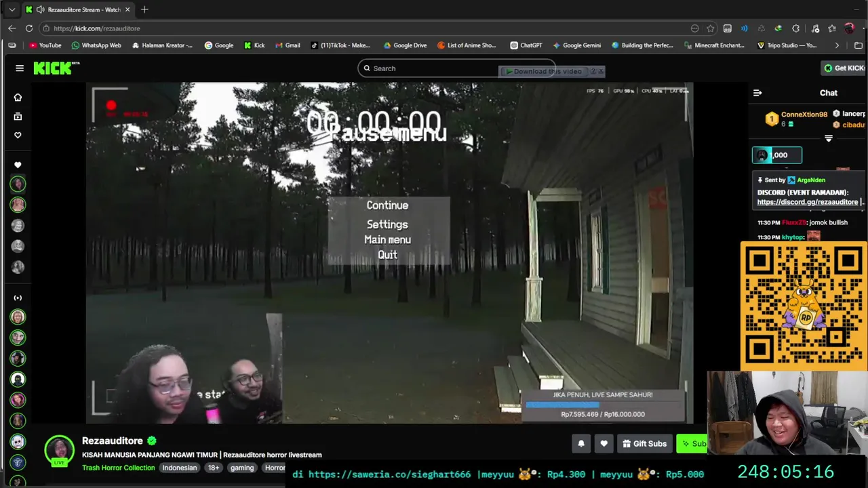Click the ConneXtion98 username in leaderboard
Image resolution: width=868 pixels, height=488 pixels.
click(804, 115)
